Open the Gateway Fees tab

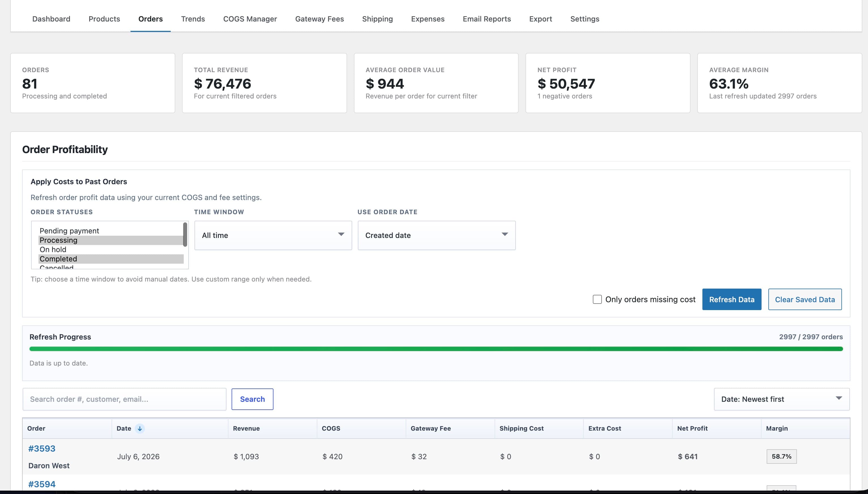tap(319, 19)
